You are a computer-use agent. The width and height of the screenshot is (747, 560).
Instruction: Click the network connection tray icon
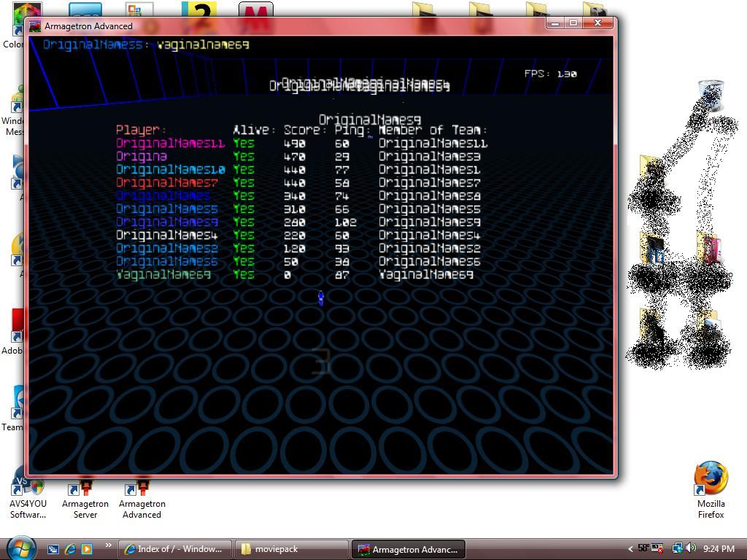pos(677,548)
